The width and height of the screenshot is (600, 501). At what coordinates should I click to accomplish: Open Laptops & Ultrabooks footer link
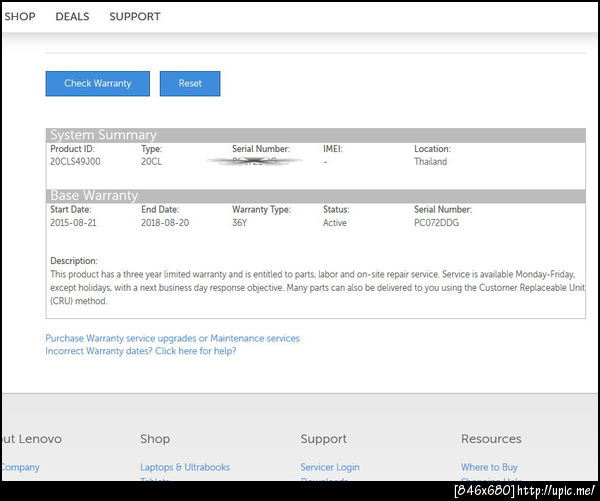tap(185, 467)
